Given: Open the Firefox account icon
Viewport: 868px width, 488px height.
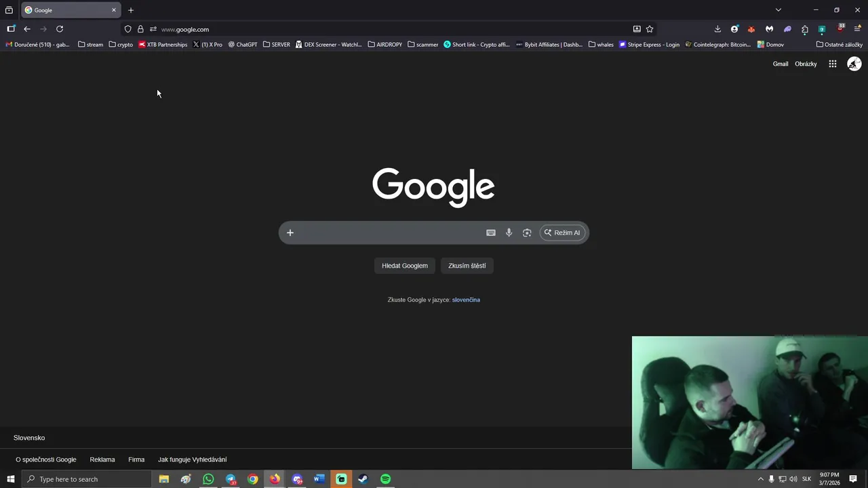Looking at the screenshot, I should click(x=734, y=29).
